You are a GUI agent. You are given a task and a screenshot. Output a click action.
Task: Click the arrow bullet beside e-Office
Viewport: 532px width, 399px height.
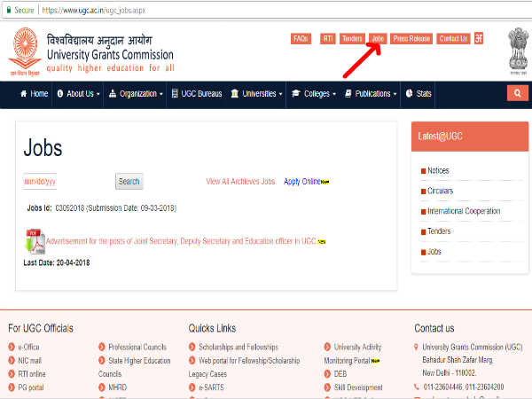(12, 347)
